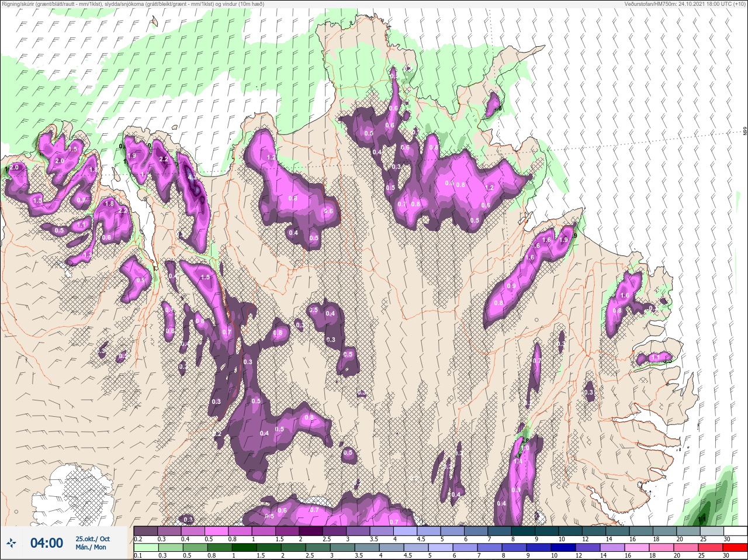Click the Veðurstofan logo icon beside the time
748x560 pixels.
[11, 544]
